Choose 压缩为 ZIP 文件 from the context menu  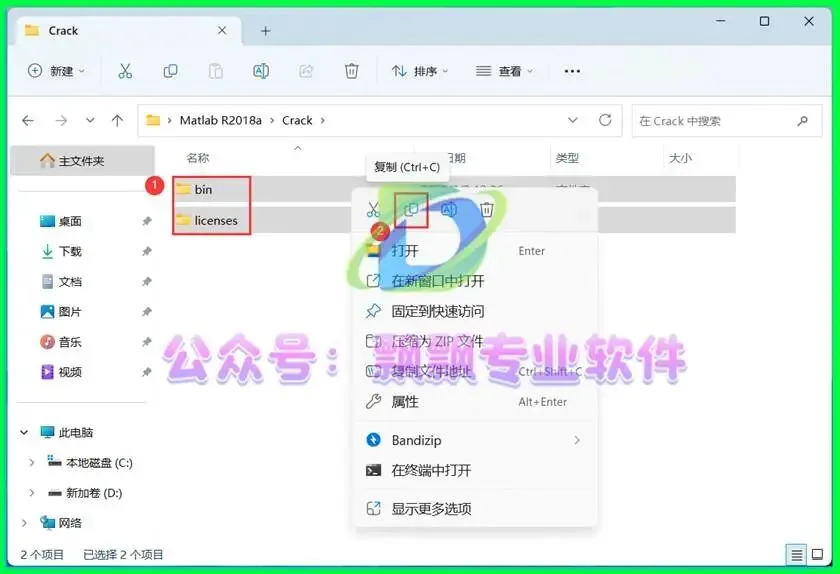tap(475, 341)
